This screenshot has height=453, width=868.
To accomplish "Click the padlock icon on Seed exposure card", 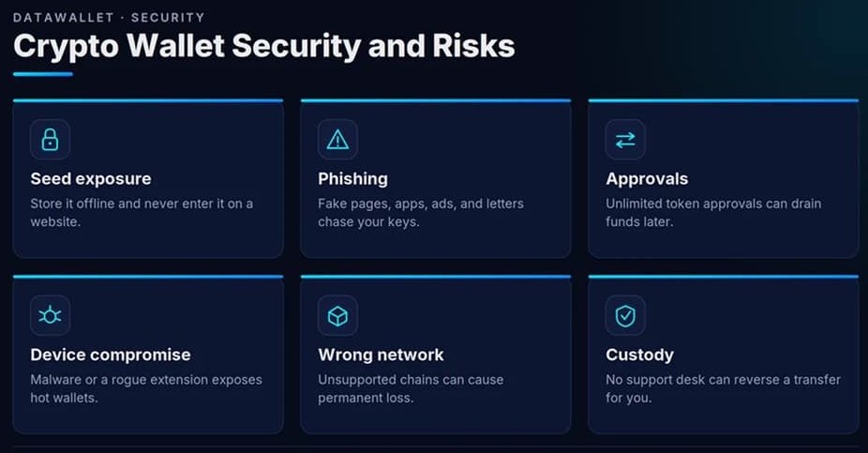I will pos(50,140).
